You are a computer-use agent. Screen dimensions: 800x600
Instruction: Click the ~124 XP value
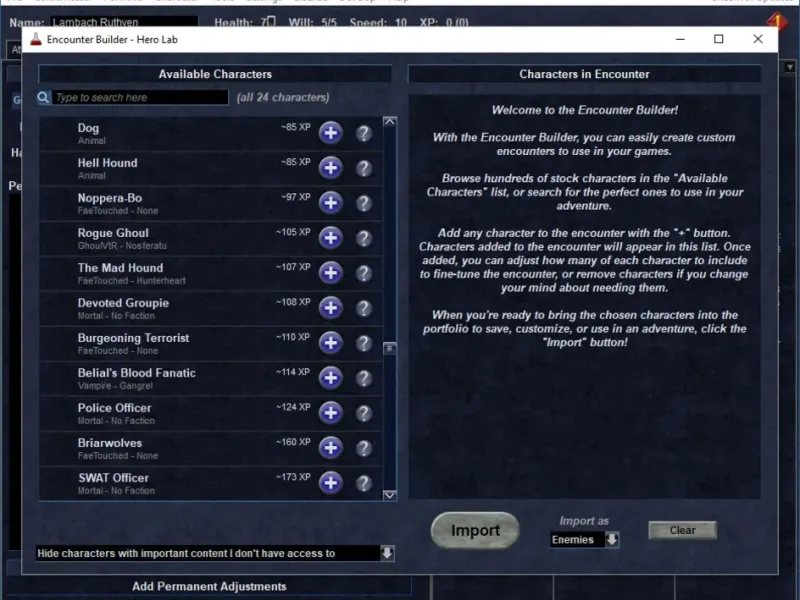pyautogui.click(x=293, y=407)
